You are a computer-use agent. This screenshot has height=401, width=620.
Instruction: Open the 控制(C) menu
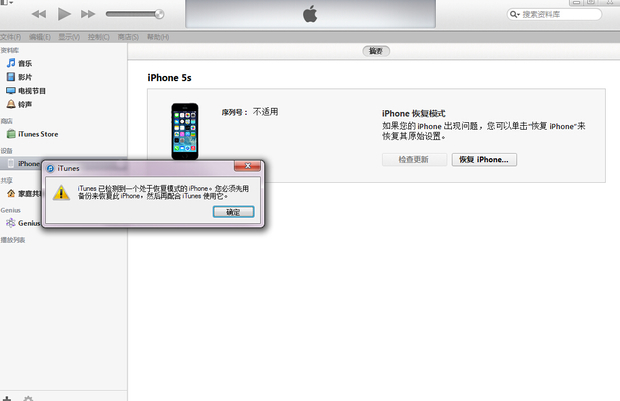(98, 37)
